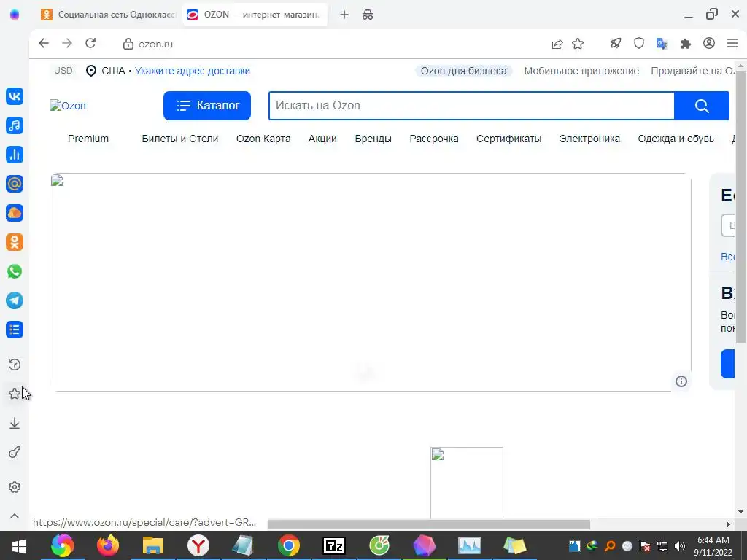
Task: Click the volume speaker tray icon
Action: [x=680, y=546]
